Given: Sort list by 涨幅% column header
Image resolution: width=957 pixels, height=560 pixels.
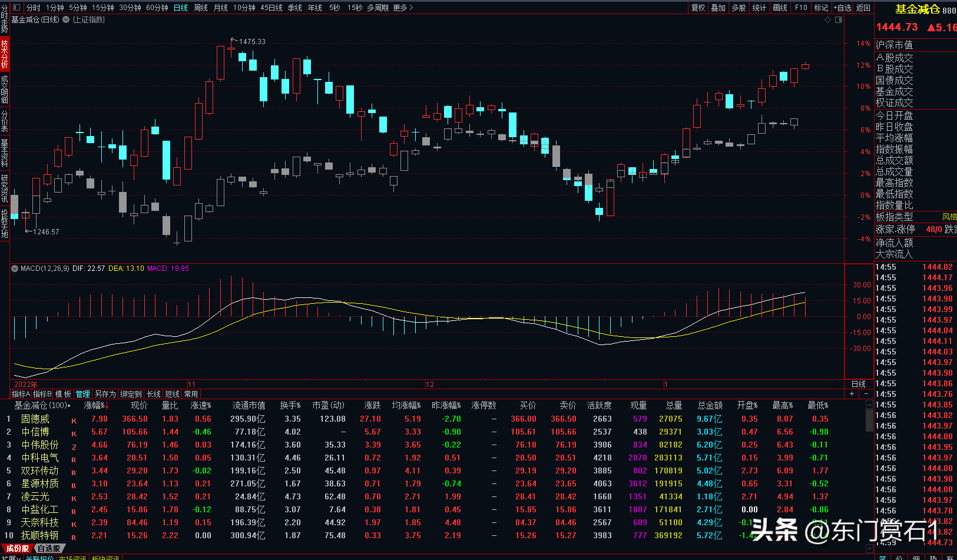Looking at the screenshot, I should tap(95, 406).
